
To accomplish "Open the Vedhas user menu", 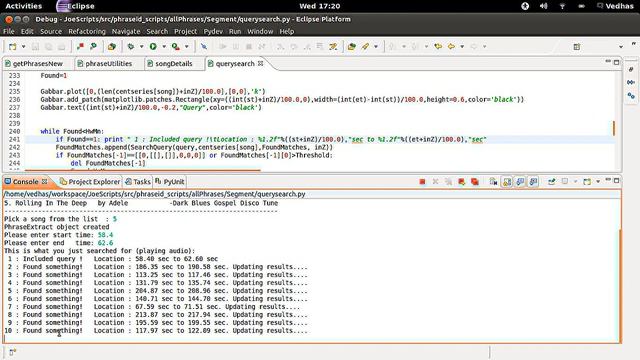I will [615, 6].
